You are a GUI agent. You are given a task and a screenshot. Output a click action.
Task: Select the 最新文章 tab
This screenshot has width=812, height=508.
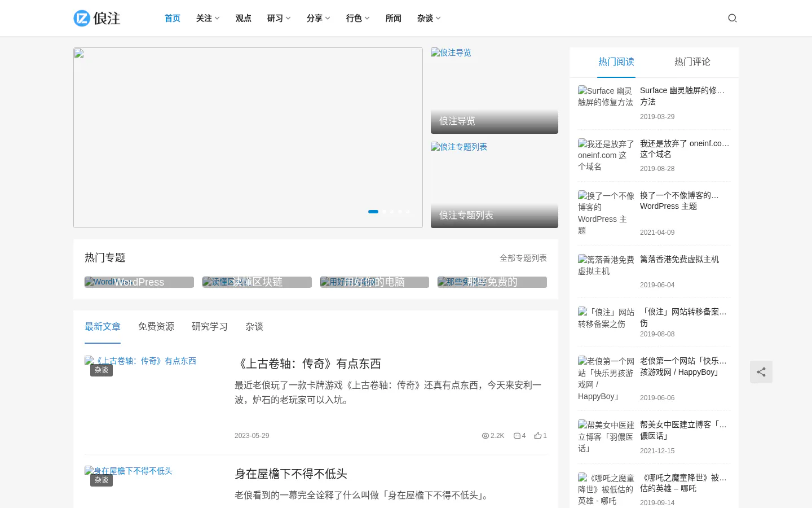(x=103, y=327)
